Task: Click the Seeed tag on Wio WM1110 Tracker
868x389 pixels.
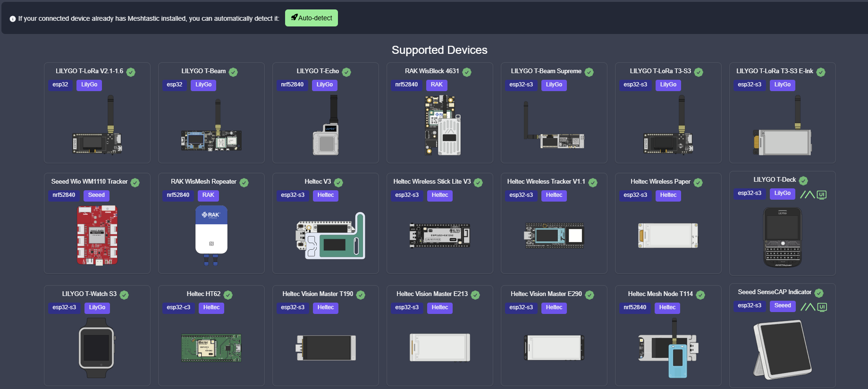Action: pos(96,195)
